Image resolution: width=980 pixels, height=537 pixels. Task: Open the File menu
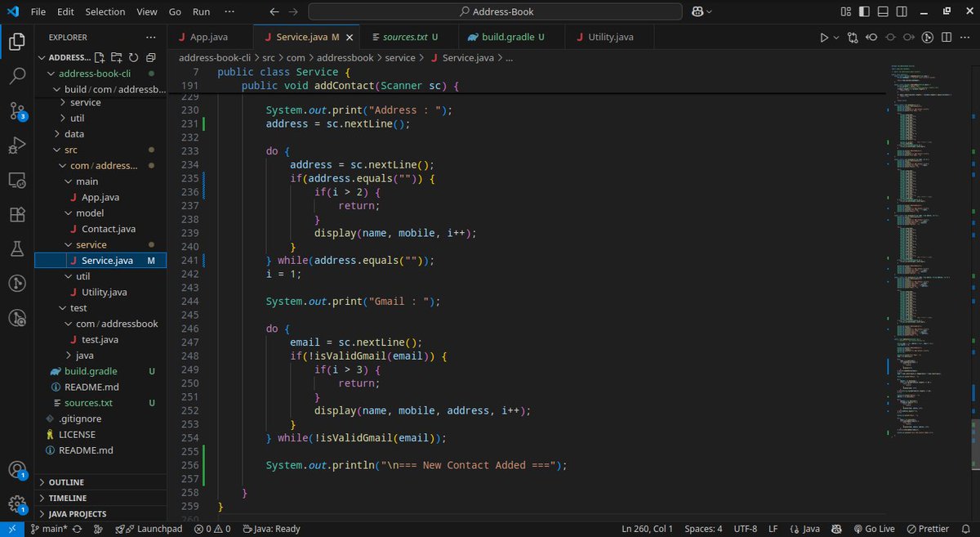[x=38, y=11]
